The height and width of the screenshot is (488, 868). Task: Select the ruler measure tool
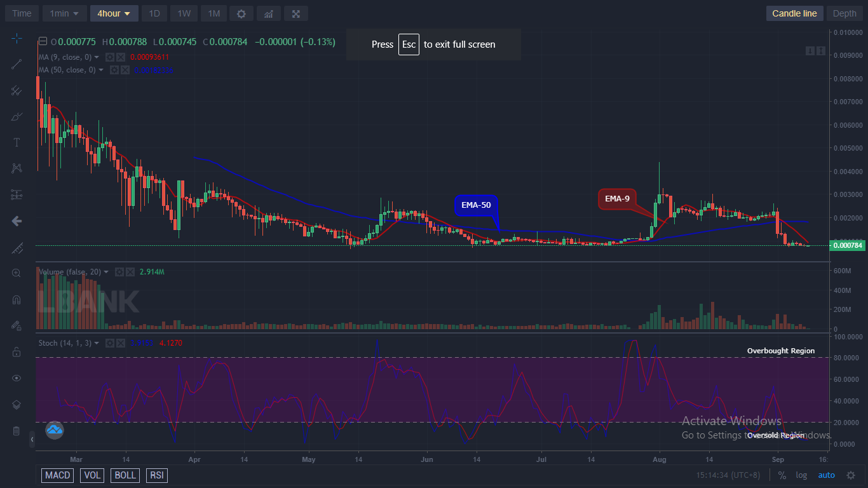click(17, 247)
